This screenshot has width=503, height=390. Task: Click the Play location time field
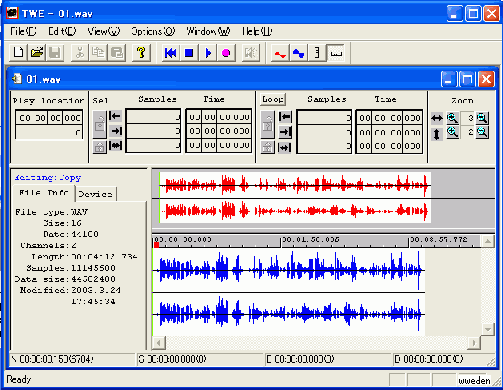[49, 118]
